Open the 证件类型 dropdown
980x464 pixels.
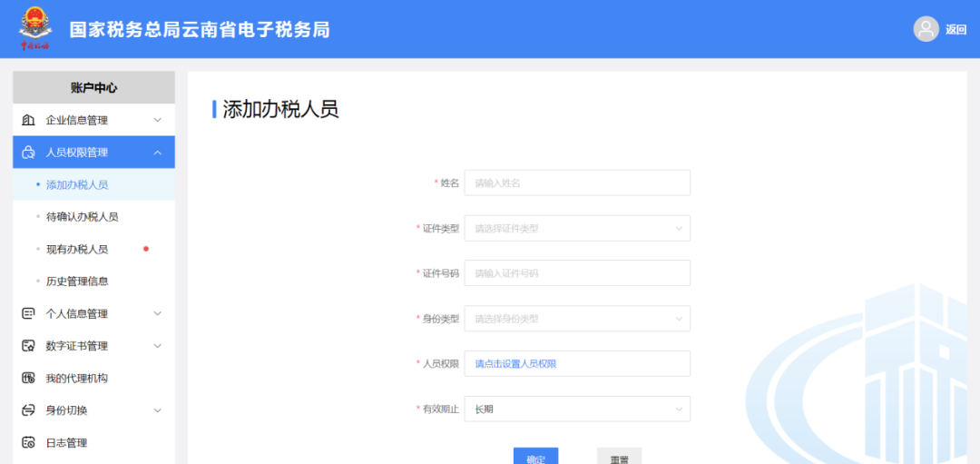577,229
